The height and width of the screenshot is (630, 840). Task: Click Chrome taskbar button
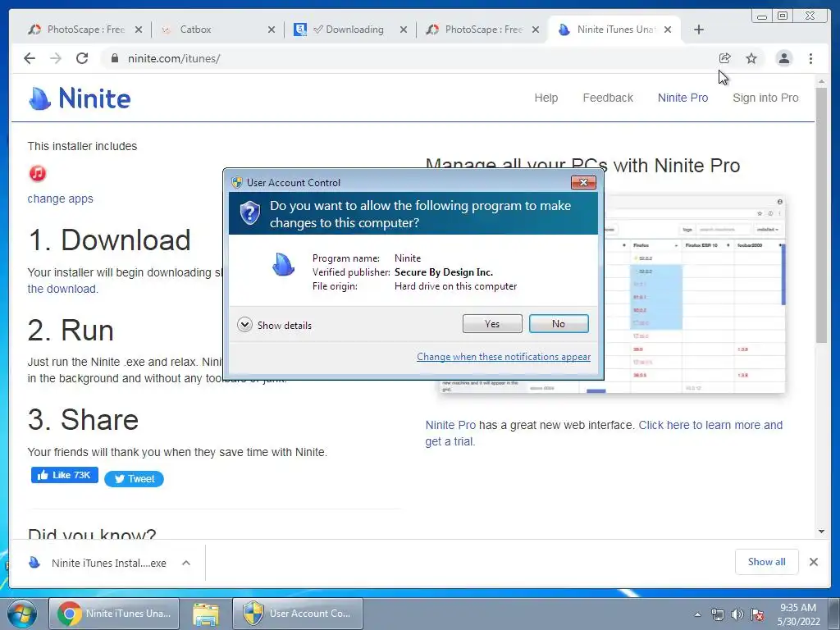pyautogui.click(x=113, y=614)
